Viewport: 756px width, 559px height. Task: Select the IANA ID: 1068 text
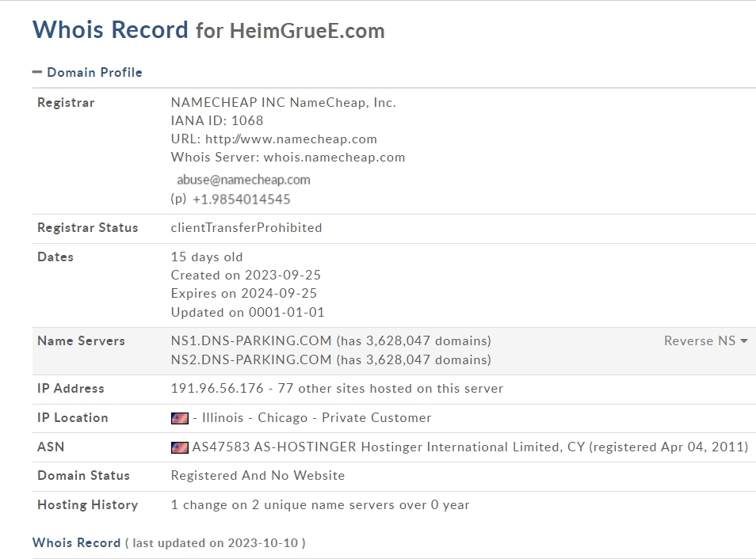[x=217, y=120]
